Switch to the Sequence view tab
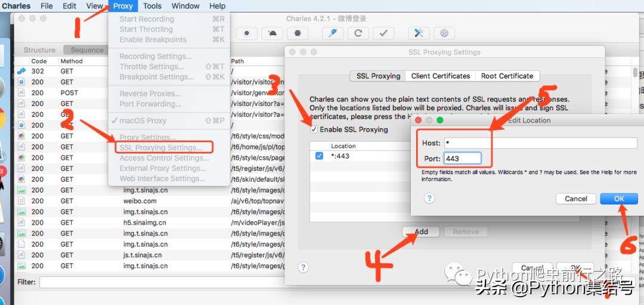The width and height of the screenshot is (644, 305). (87, 50)
